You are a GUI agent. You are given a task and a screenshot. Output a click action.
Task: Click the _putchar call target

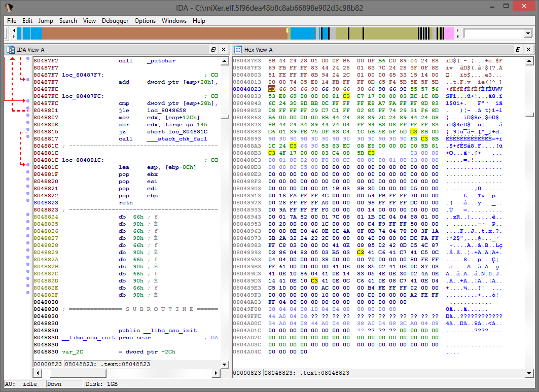[161, 61]
